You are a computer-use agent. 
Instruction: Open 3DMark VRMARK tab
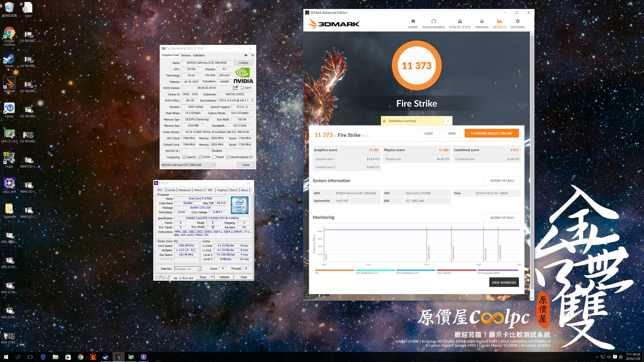point(481,24)
